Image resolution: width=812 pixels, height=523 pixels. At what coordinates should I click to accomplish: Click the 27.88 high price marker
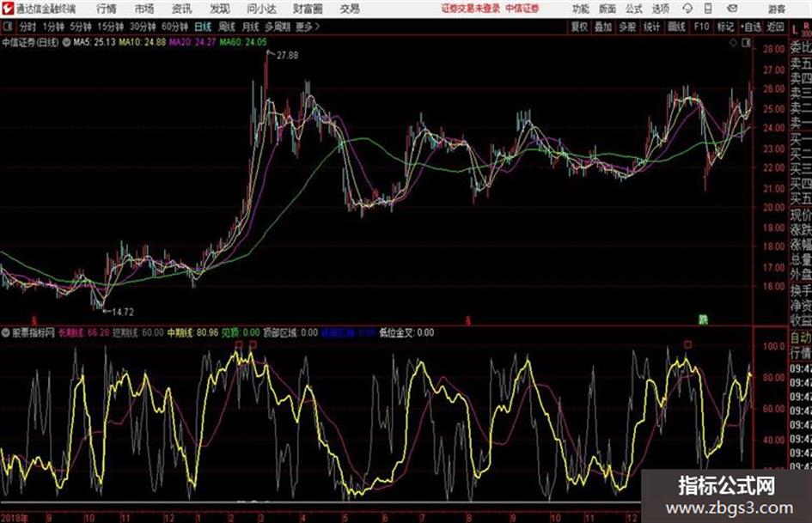[x=287, y=56]
